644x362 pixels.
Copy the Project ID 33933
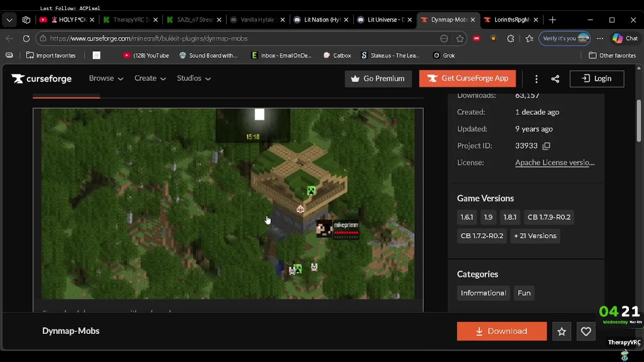(546, 146)
